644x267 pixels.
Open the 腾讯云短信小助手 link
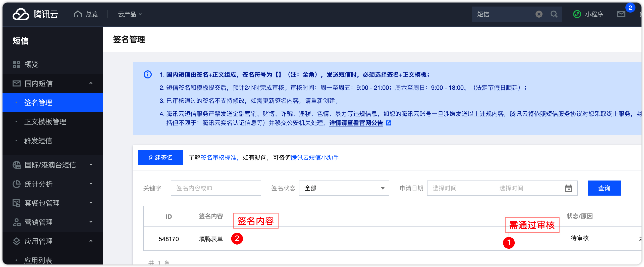coord(315,158)
